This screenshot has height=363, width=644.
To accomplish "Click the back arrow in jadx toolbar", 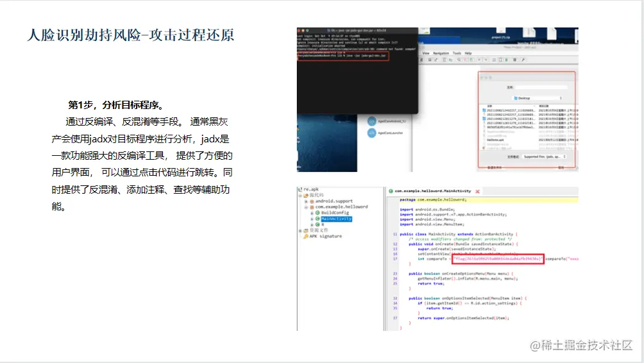I will coord(479,60).
